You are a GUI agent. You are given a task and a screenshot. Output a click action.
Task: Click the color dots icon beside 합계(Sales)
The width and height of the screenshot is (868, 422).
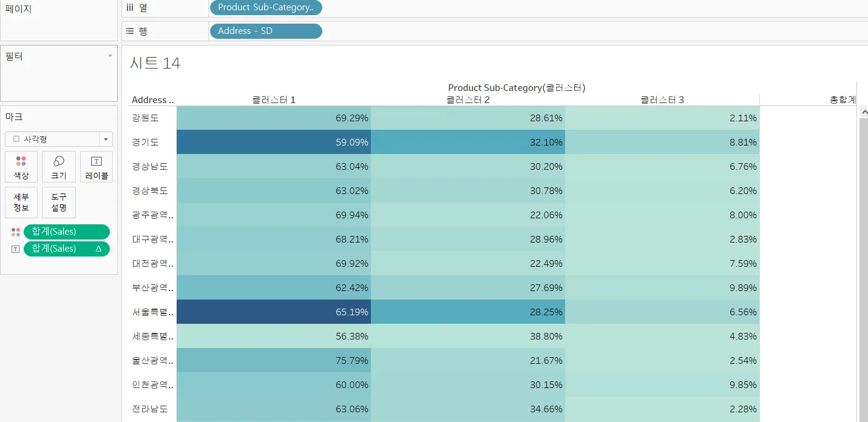point(16,232)
